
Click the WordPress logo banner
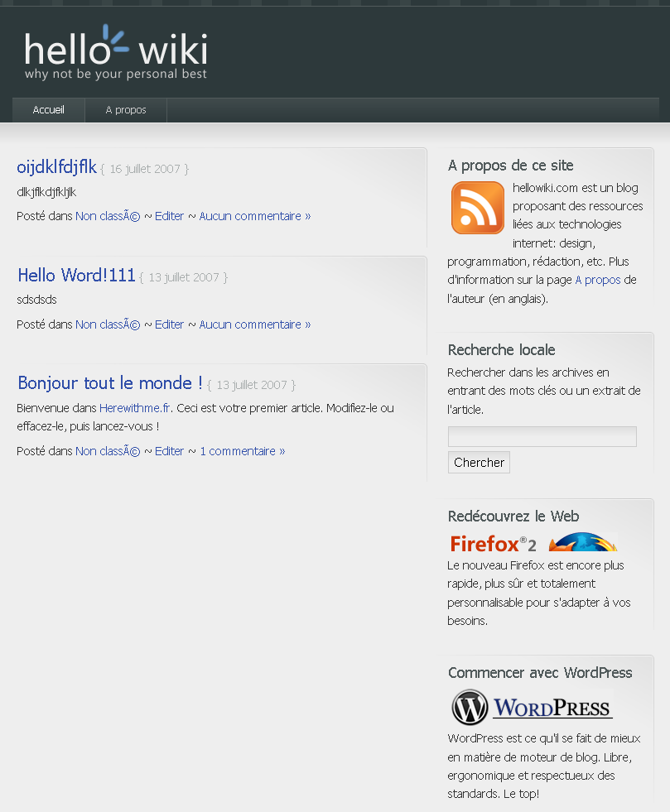click(x=532, y=709)
